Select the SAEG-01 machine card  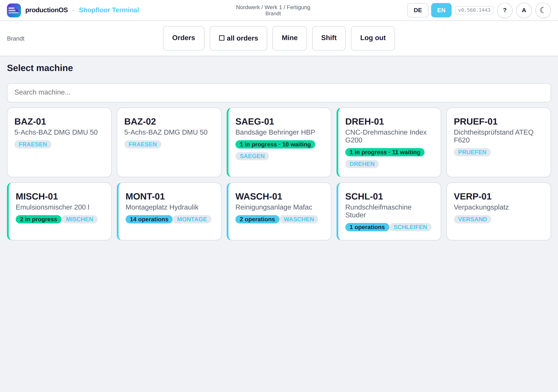[279, 142]
